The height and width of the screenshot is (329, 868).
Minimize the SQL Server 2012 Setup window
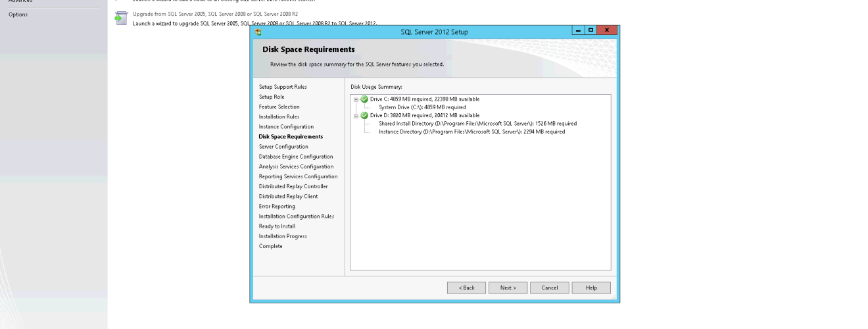[x=577, y=31]
